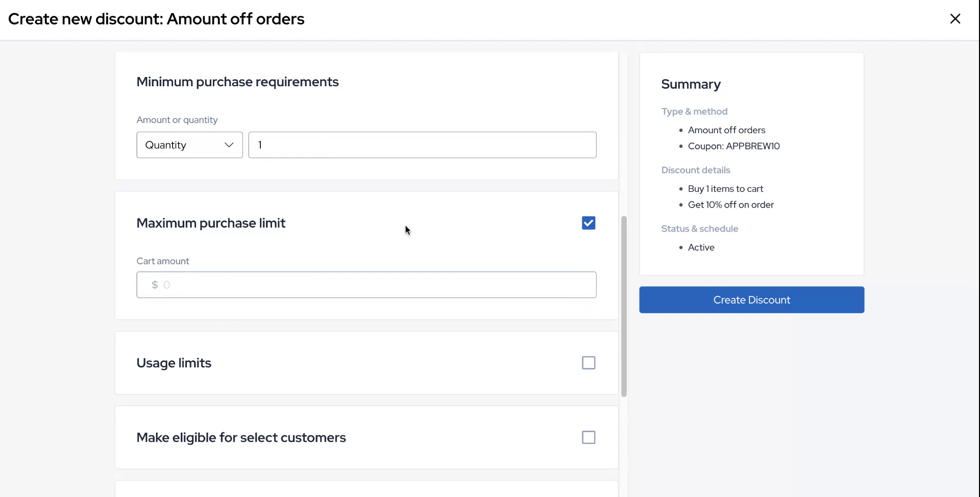Click the Get 10% off on order detail
The height and width of the screenshot is (497, 980).
coord(731,204)
